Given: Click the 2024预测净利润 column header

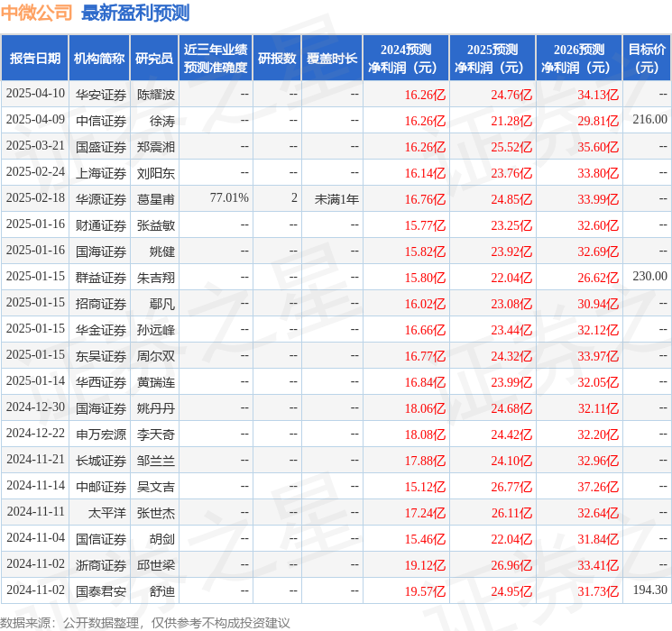Looking at the screenshot, I should [x=406, y=59].
